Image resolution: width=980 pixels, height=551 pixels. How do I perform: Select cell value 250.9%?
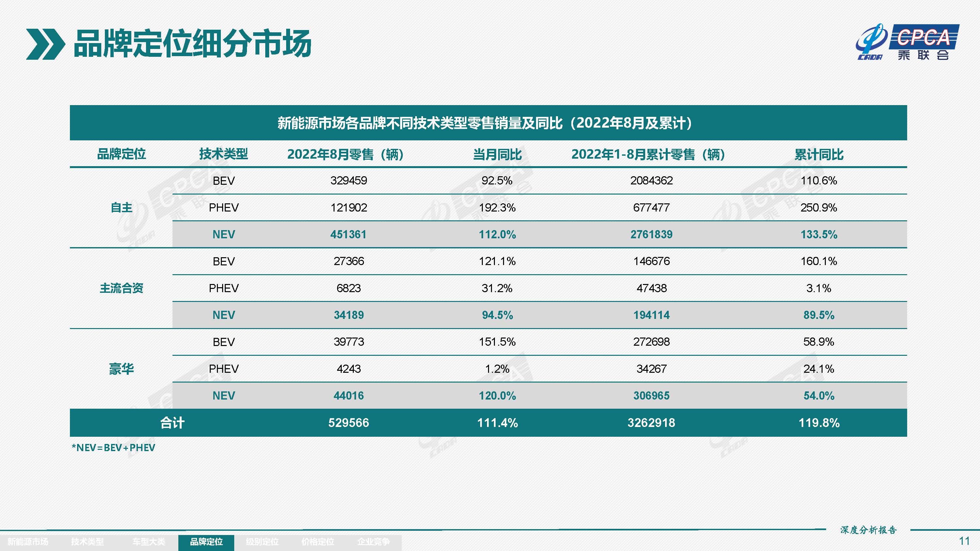(819, 208)
